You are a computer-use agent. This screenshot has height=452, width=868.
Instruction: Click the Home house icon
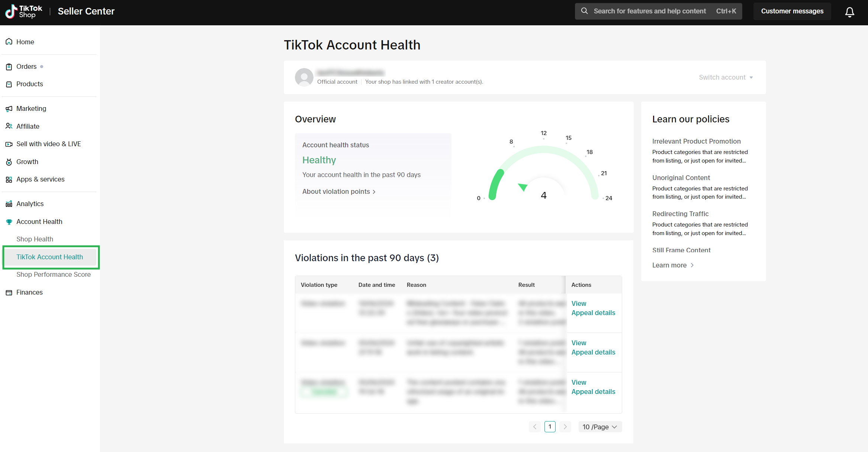click(x=9, y=42)
